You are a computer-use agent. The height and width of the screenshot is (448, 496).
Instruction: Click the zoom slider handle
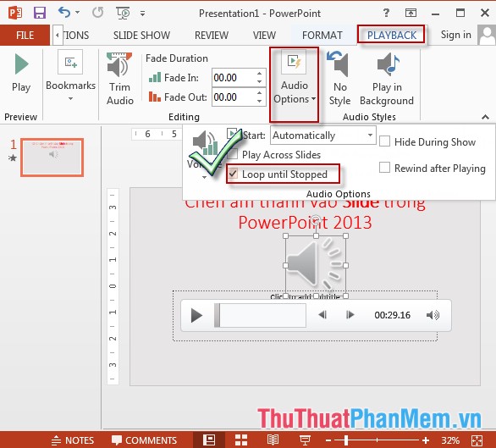tap(346, 440)
